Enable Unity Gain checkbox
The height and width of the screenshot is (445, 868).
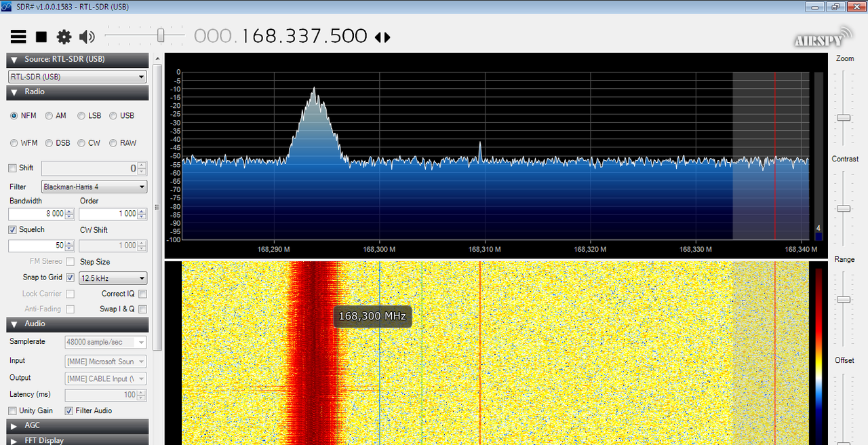click(x=12, y=411)
